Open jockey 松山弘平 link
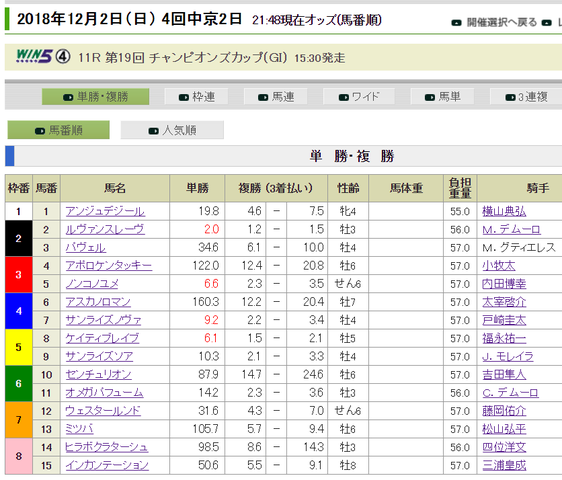The image size is (562, 480). [x=504, y=429]
